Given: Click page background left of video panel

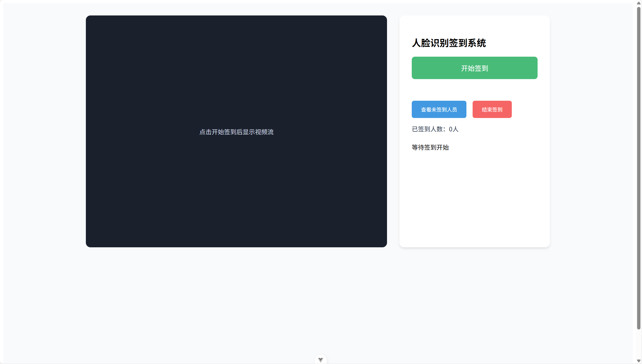Looking at the screenshot, I should pos(44,131).
